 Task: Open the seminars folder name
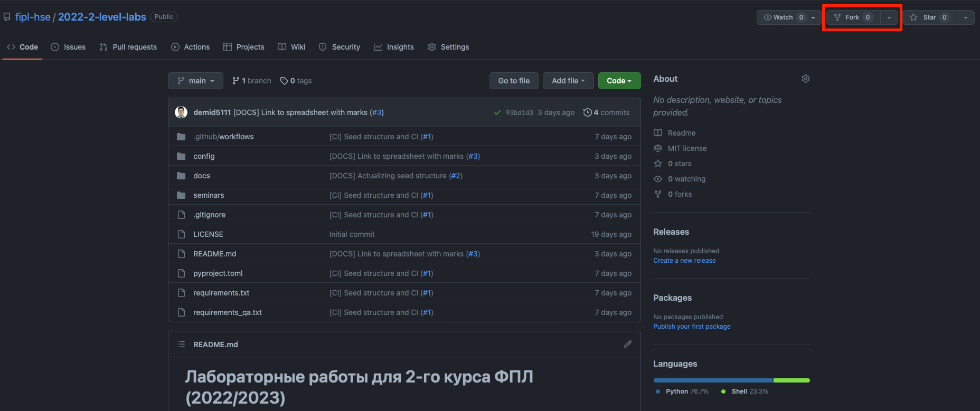click(x=209, y=195)
